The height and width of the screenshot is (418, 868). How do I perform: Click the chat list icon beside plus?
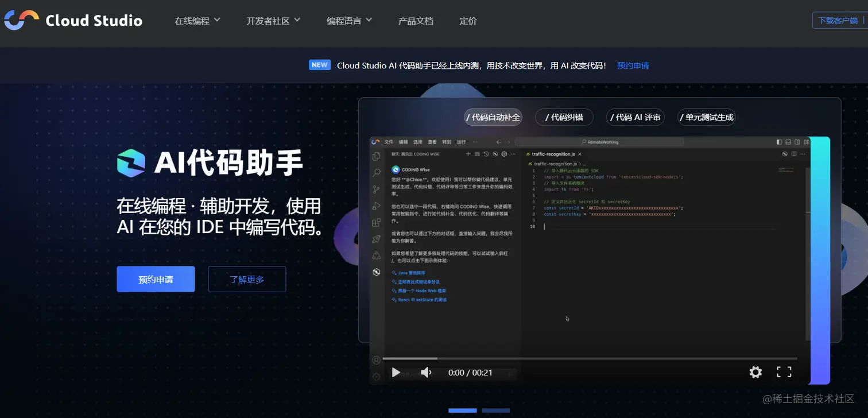click(477, 154)
